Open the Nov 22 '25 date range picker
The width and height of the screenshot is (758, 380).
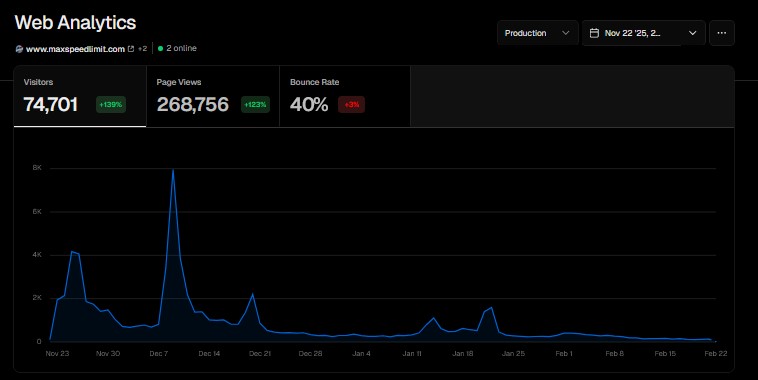[x=643, y=33]
